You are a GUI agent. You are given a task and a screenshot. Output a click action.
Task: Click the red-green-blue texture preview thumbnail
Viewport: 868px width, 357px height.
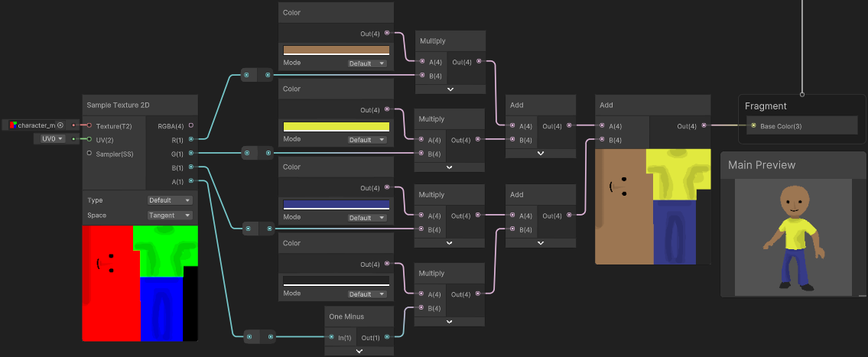pos(140,283)
